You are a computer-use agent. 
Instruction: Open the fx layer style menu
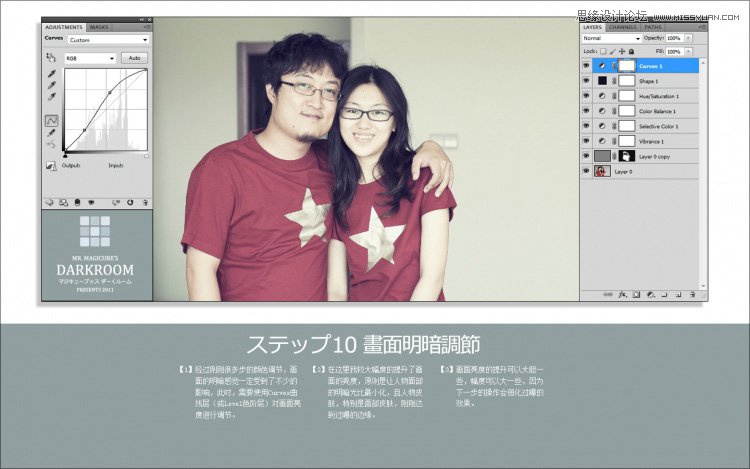(622, 294)
